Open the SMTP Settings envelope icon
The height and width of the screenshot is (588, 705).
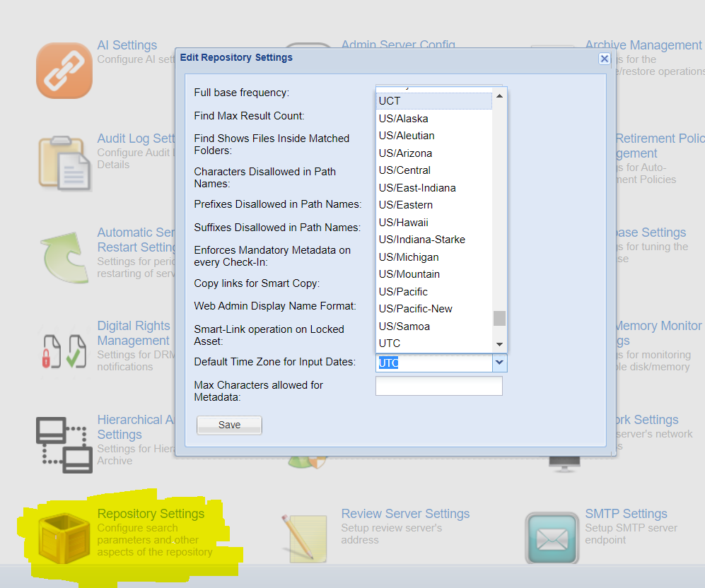pyautogui.click(x=552, y=538)
